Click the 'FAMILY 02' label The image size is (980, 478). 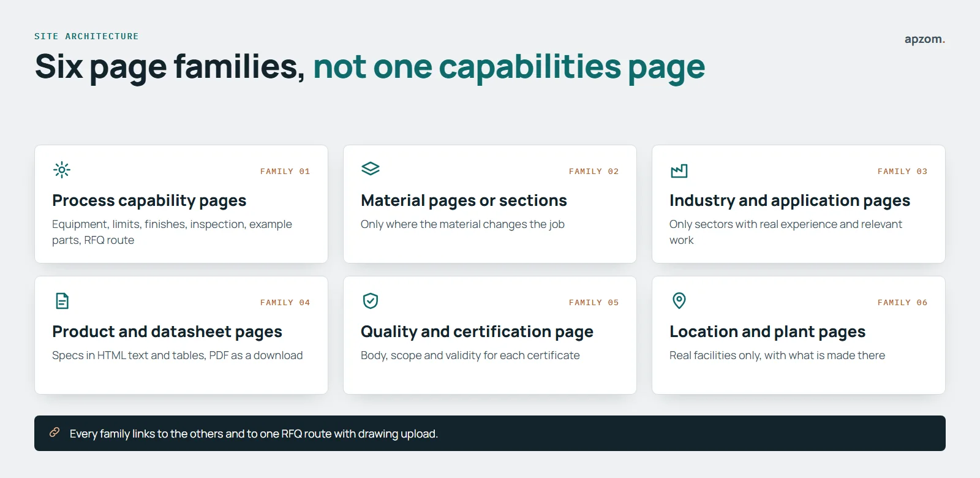point(594,172)
